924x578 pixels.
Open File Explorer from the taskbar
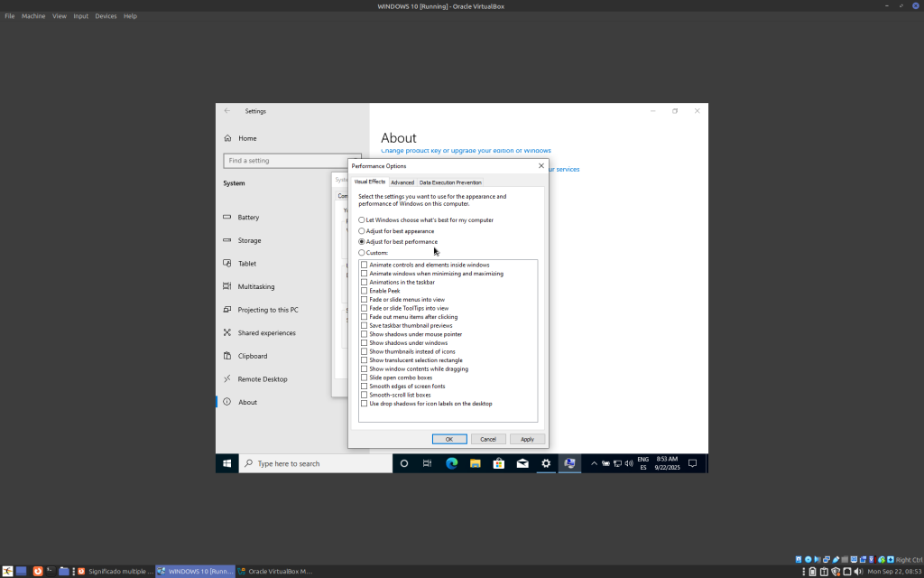pyautogui.click(x=476, y=463)
